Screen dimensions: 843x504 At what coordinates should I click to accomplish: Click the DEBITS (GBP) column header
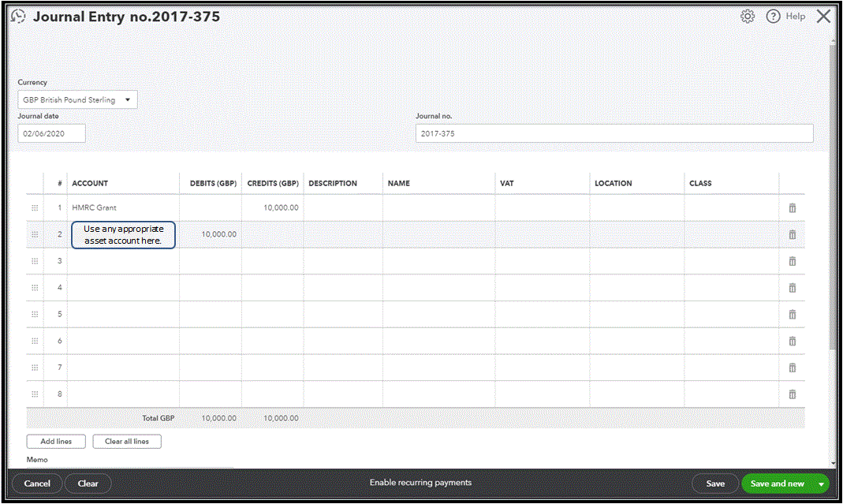213,184
